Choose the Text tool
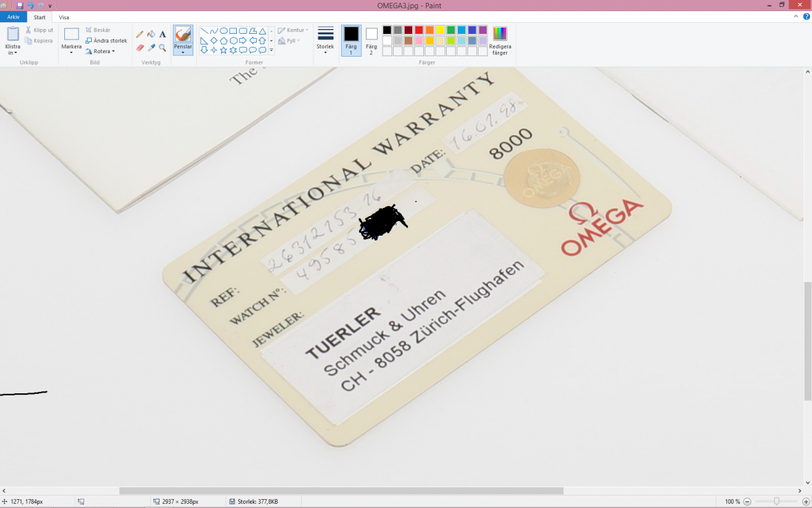 (162, 34)
